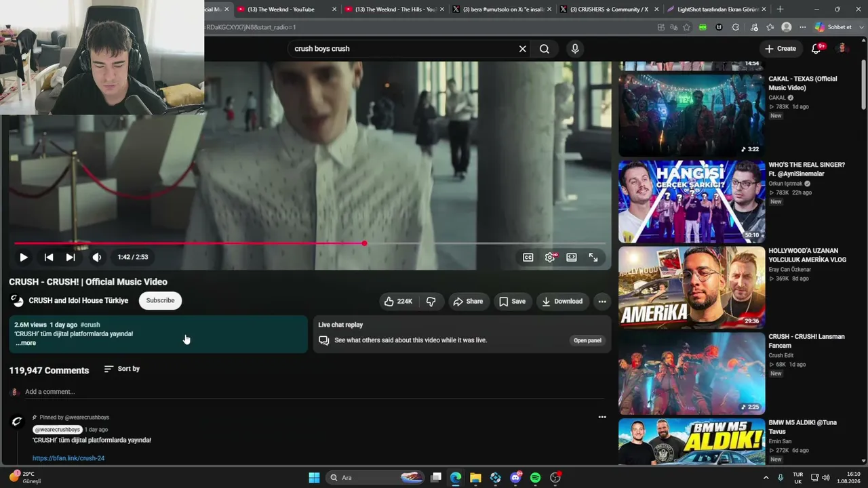Image resolution: width=868 pixels, height=488 pixels.
Task: Save the video to a playlist
Action: (x=512, y=302)
